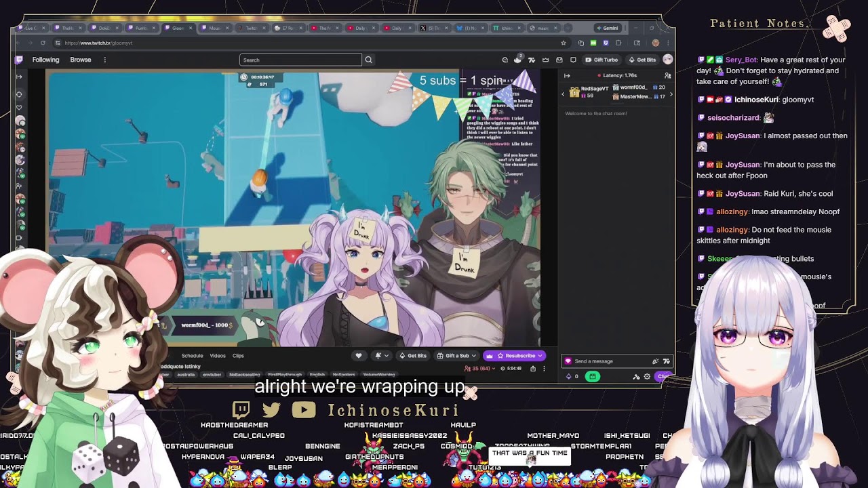Screen dimensions: 868x488
Task: Open the channel points balance
Action: point(572,376)
